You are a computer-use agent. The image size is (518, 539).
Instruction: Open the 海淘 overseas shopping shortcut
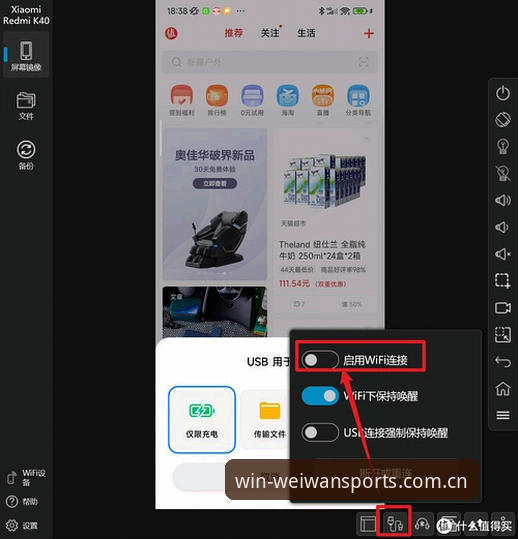[287, 100]
